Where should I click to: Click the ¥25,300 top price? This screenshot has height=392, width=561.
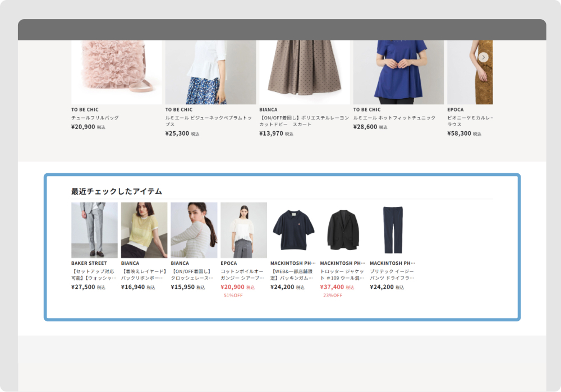click(177, 133)
